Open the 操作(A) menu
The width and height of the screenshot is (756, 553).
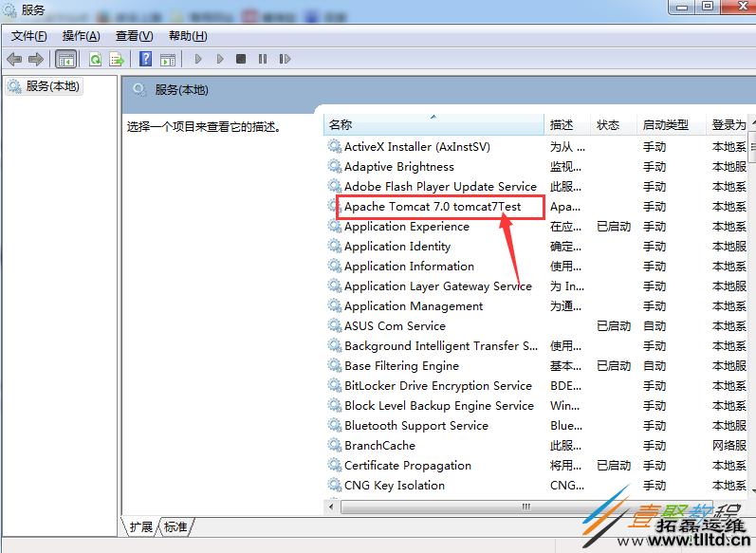pos(81,35)
